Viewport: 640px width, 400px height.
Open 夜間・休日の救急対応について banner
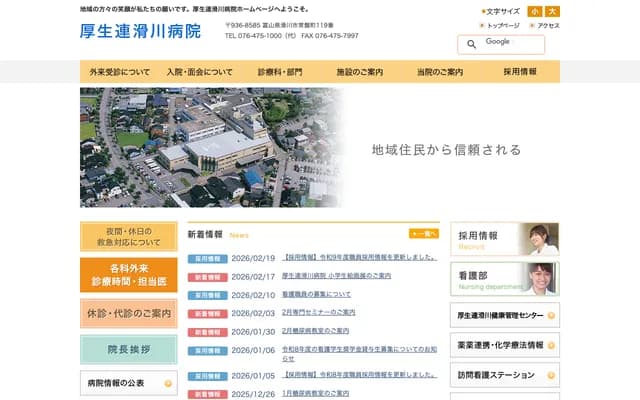pos(131,236)
